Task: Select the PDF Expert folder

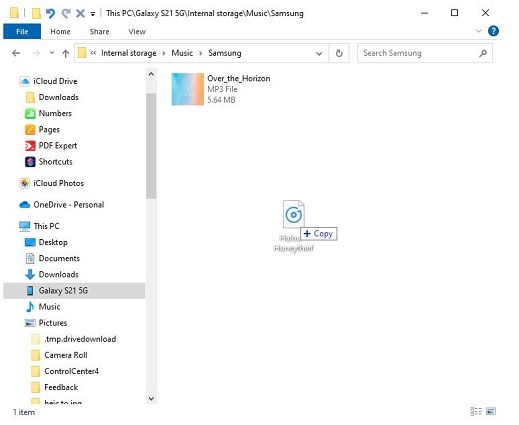Action: 58,146
